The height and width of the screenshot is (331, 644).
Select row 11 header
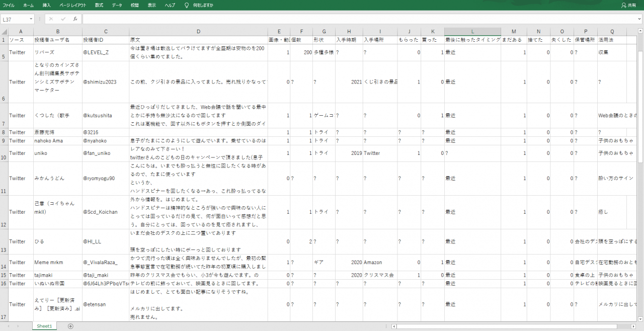[x=5, y=179]
